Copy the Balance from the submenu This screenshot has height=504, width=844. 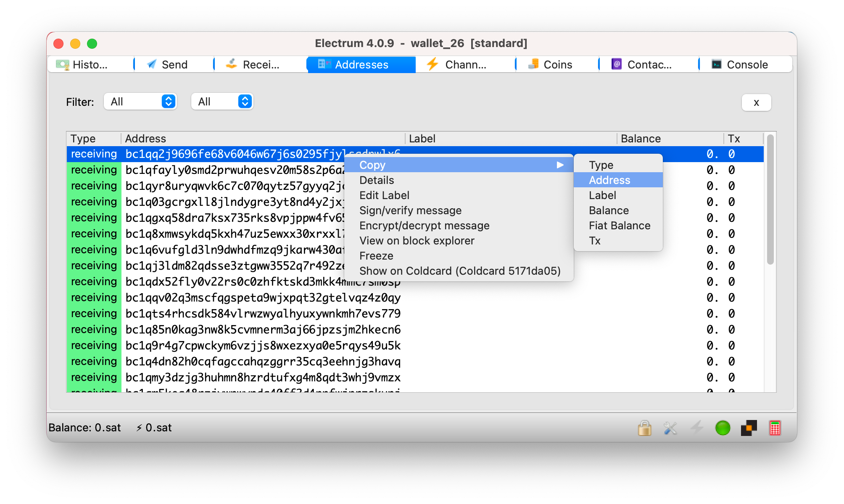pyautogui.click(x=618, y=210)
